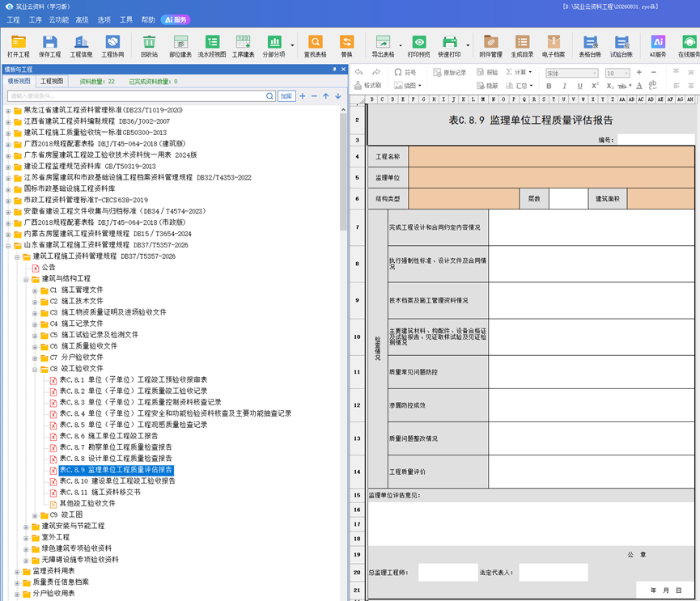
Task: Click 工序建表 toolbar icon
Action: pos(244,46)
